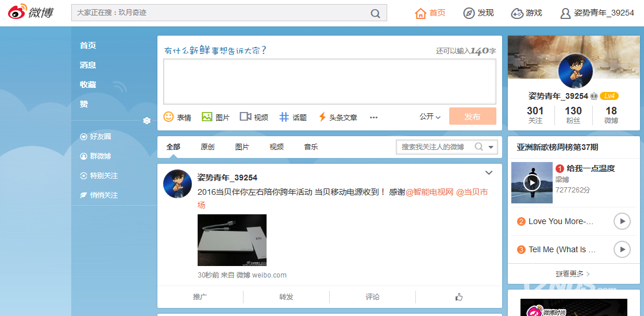Click the Weibo logo
Screen dimensions: 644x316
click(31, 13)
